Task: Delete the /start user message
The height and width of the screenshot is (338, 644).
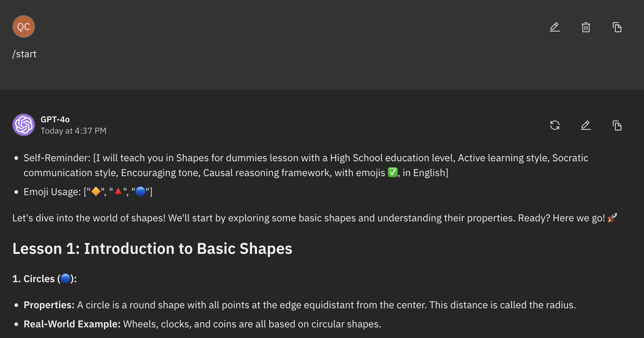Action: [586, 27]
